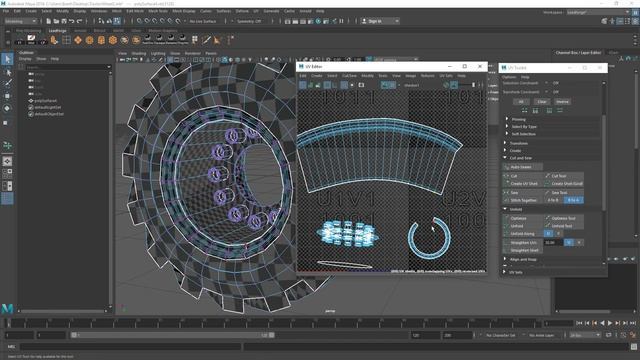Select B to A stitch direction
Image resolution: width=640 pixels, height=360 pixels.
tap(573, 200)
